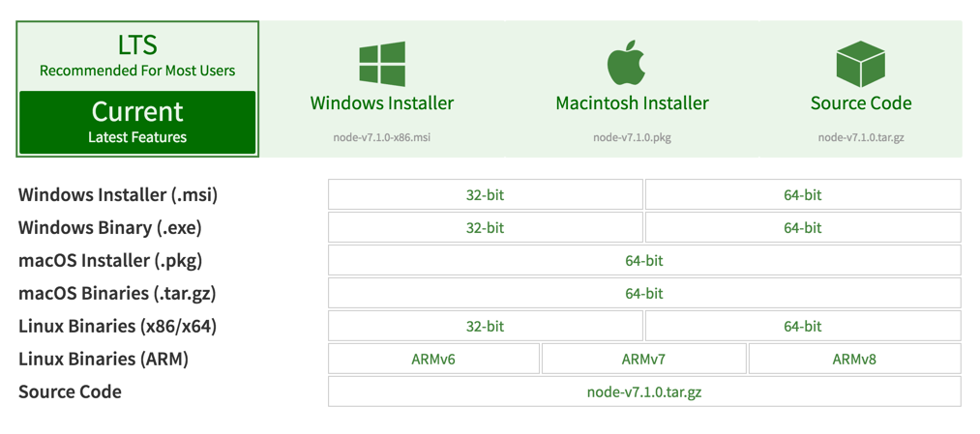Click the Apple logo icon

coord(626,64)
